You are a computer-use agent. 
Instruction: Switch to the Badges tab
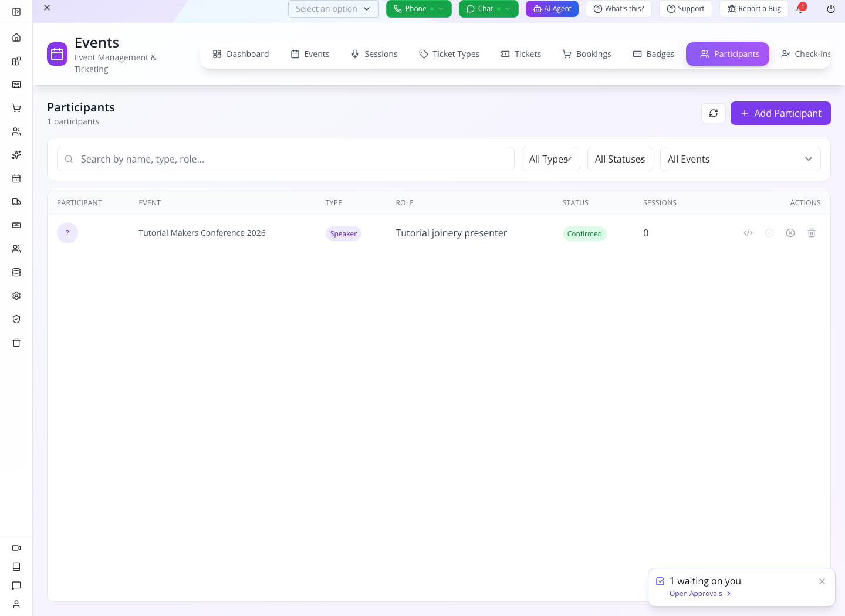click(x=653, y=54)
